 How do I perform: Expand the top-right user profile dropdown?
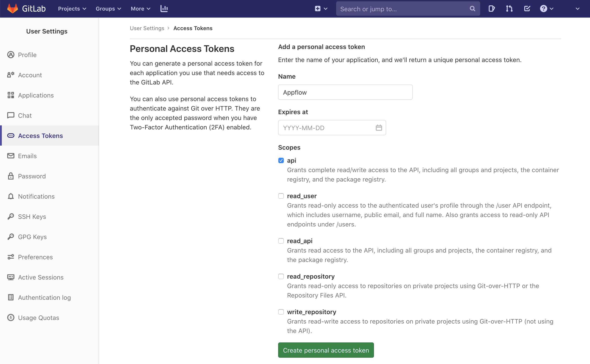[x=577, y=8]
